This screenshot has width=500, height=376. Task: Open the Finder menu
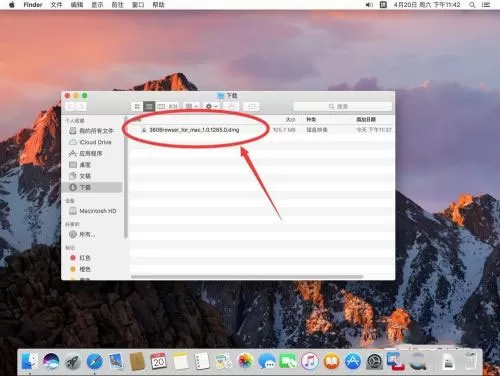33,5
